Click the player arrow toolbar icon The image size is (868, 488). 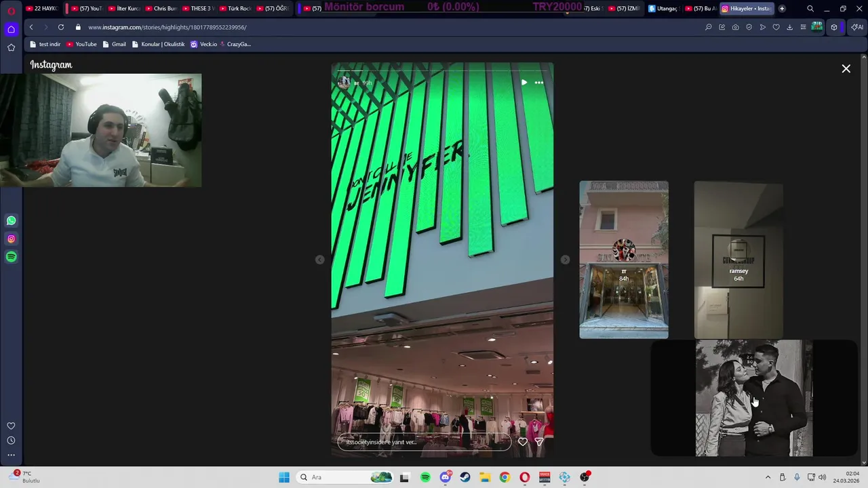[763, 27]
